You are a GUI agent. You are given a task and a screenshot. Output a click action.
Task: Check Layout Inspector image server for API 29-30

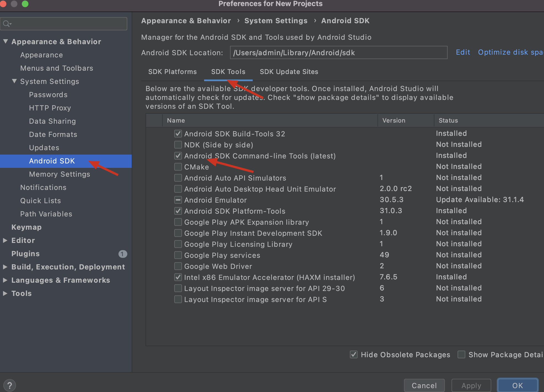click(x=178, y=288)
